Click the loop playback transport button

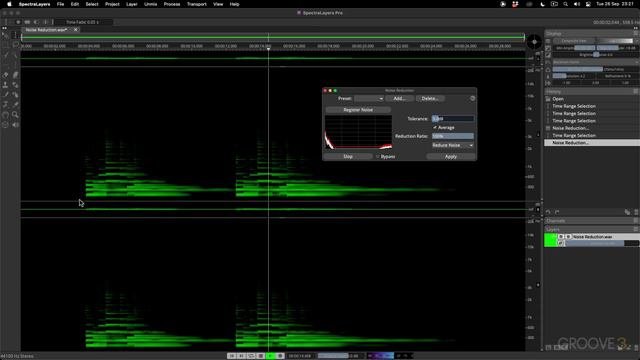coord(251,356)
